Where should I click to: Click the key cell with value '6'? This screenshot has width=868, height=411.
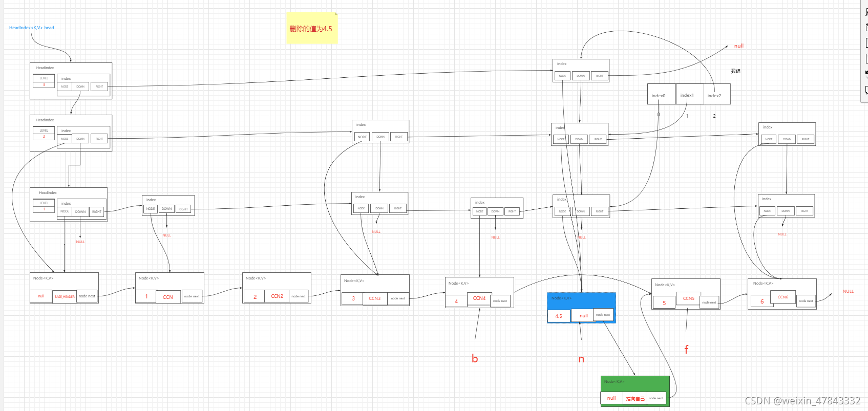pos(762,301)
